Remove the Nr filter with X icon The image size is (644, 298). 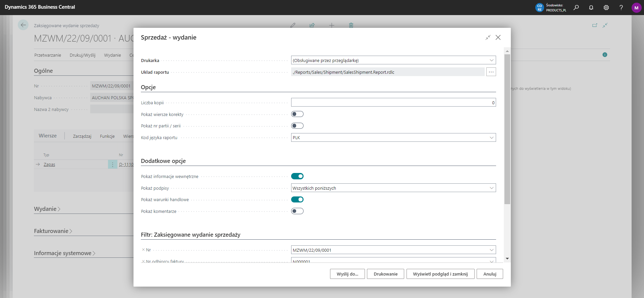143,250
